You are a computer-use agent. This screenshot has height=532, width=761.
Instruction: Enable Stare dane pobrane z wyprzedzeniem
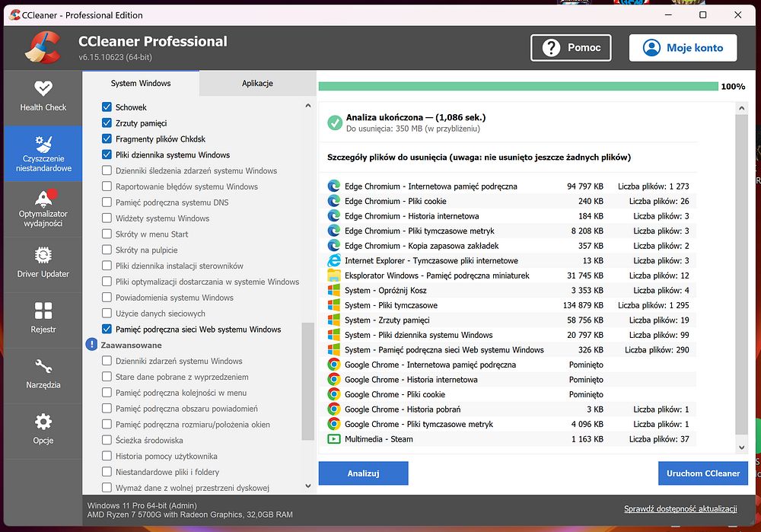tap(107, 377)
